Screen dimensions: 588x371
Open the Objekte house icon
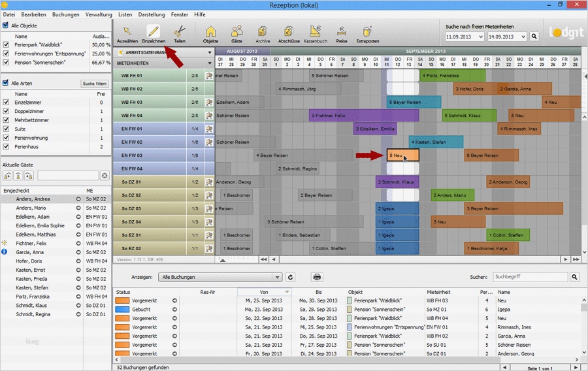coord(210,34)
